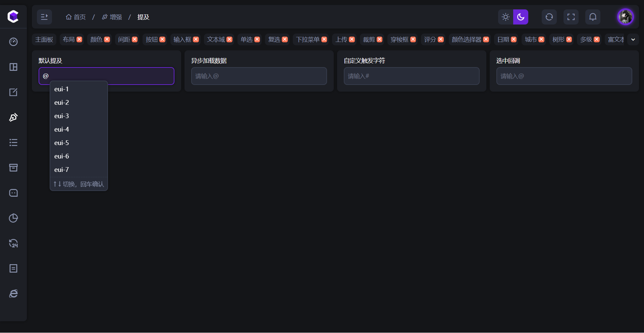Open the layout grid sidebar icon
This screenshot has width=644, height=333.
coord(13,67)
